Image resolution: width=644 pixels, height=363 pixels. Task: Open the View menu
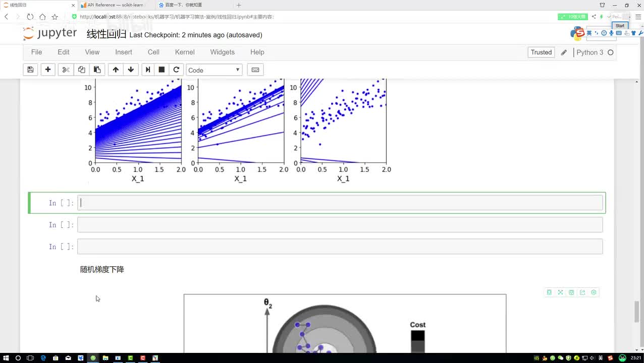[92, 52]
